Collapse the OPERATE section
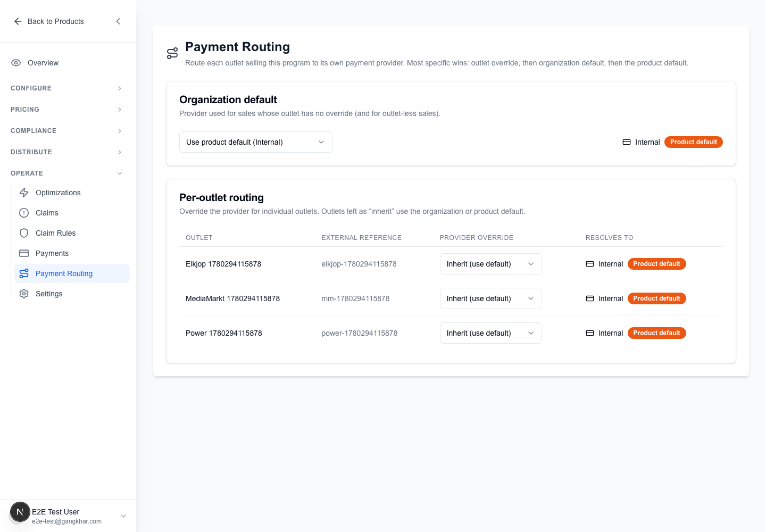The width and height of the screenshot is (766, 532). point(67,173)
